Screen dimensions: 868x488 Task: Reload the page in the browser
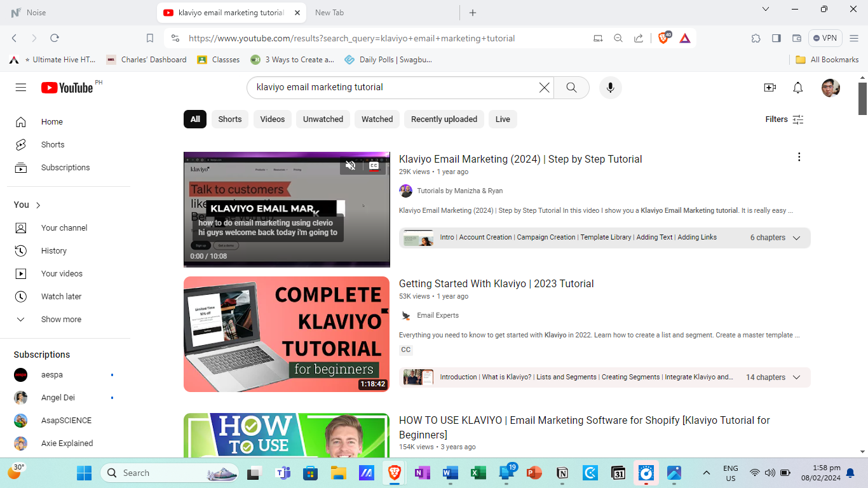click(x=55, y=38)
